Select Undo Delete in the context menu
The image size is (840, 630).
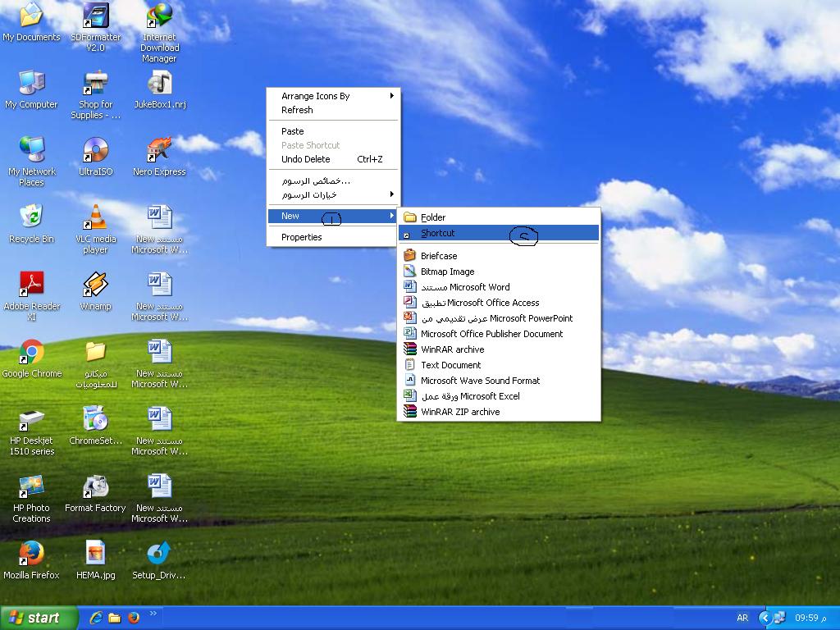[x=334, y=159]
